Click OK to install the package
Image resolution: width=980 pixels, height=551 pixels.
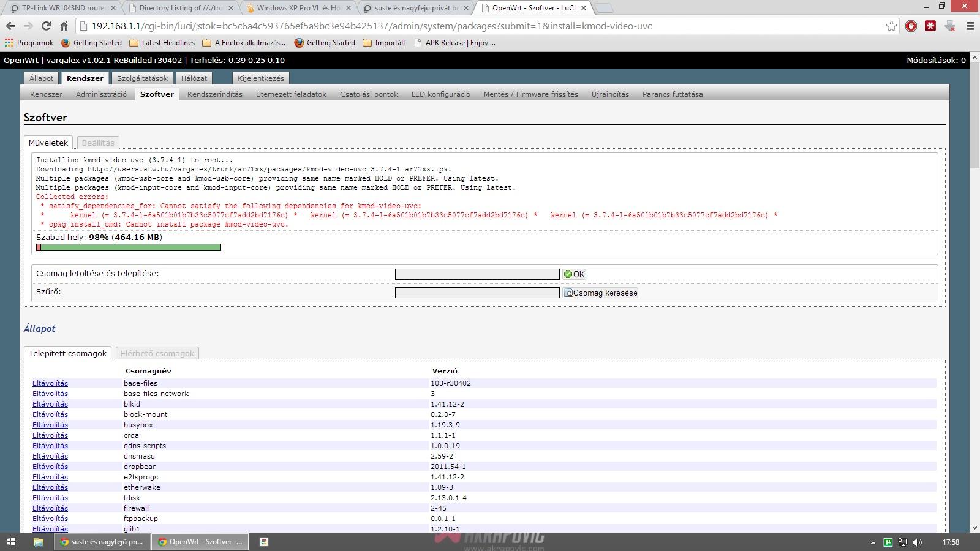tap(575, 274)
